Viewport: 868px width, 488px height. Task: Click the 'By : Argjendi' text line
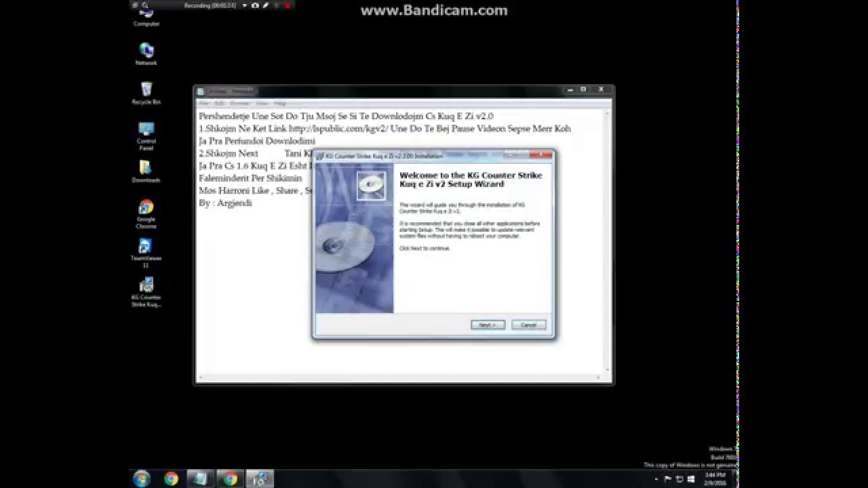click(x=225, y=203)
